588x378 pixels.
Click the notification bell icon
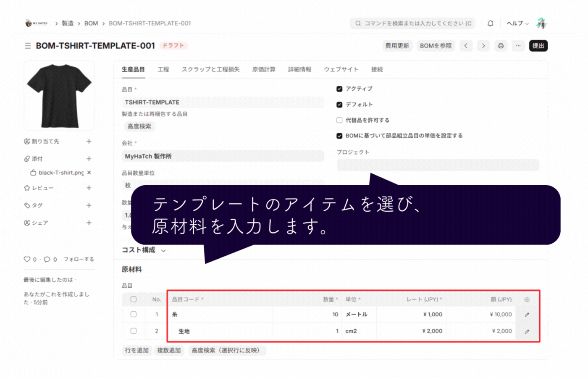(x=490, y=23)
